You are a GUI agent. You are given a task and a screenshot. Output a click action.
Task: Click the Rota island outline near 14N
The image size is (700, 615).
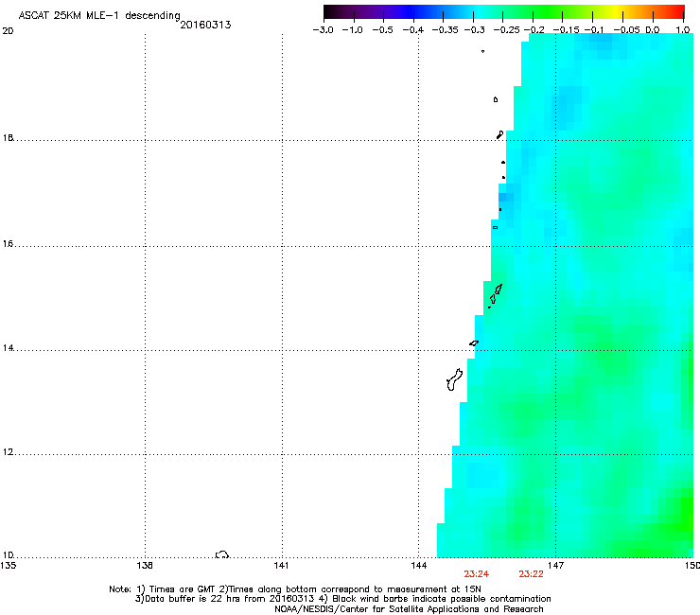coord(474,343)
